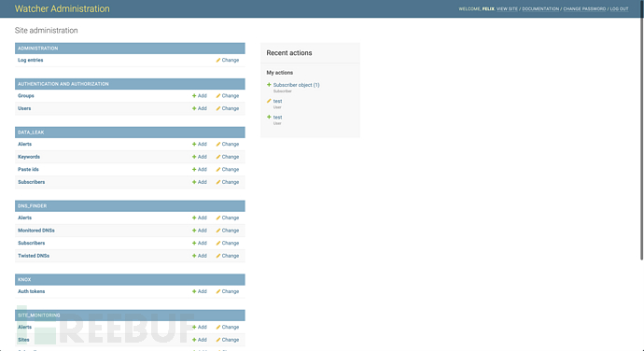
Task: Add a new Keywords entry
Action: 200,157
